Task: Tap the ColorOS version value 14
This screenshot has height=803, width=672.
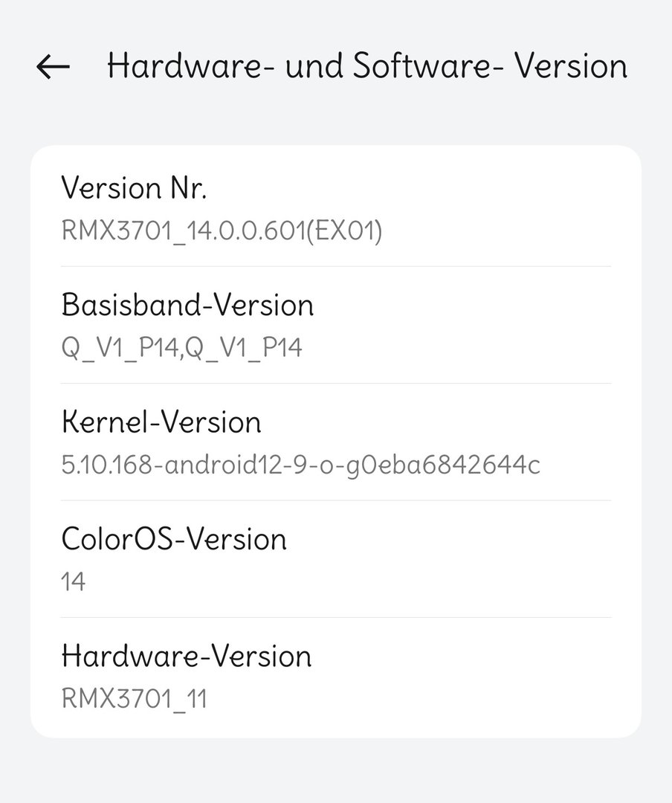Action: click(74, 581)
